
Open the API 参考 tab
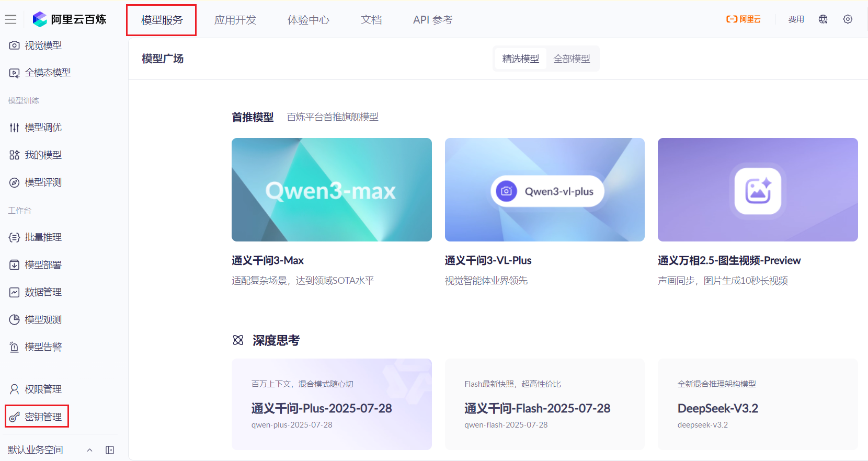[x=433, y=20]
